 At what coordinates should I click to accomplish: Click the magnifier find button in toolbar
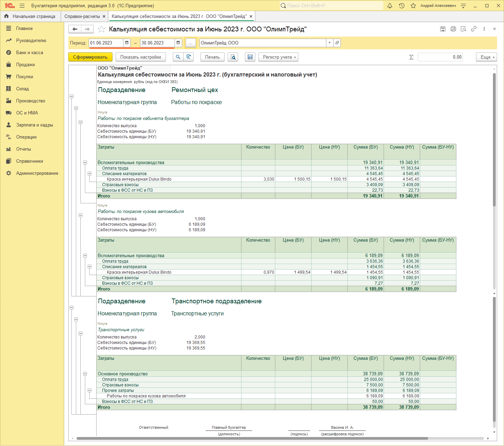point(178,57)
